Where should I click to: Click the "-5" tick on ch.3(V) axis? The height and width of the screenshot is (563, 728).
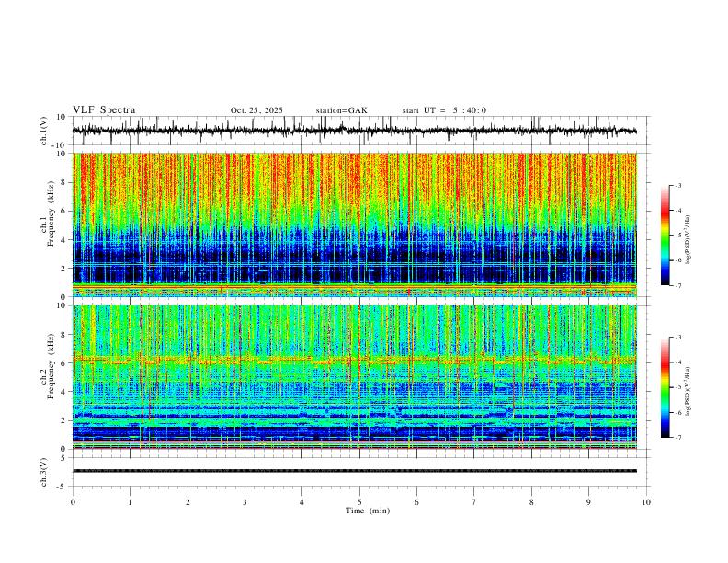(x=63, y=487)
